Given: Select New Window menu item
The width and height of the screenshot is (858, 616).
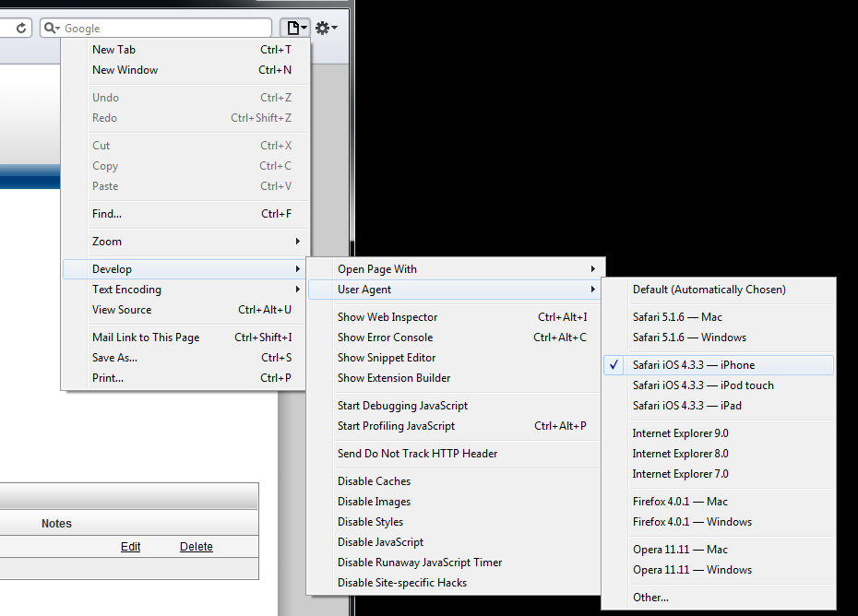Looking at the screenshot, I should 185,70.
